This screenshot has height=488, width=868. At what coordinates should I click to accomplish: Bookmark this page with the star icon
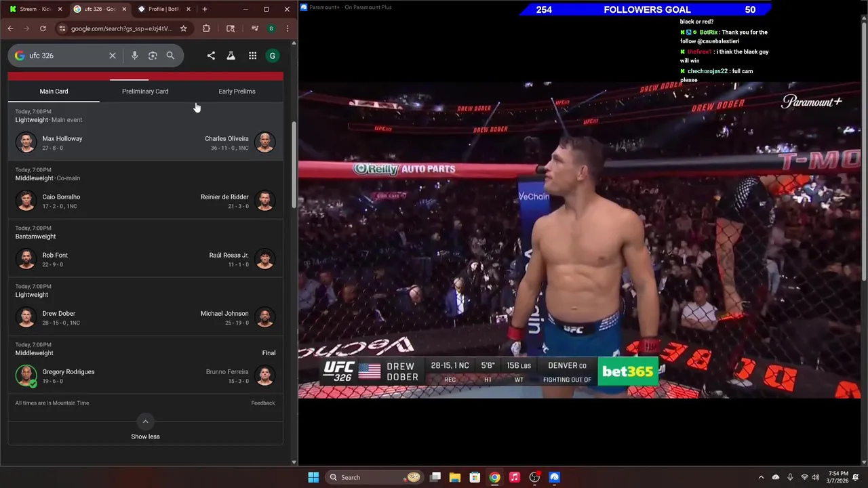pos(183,28)
